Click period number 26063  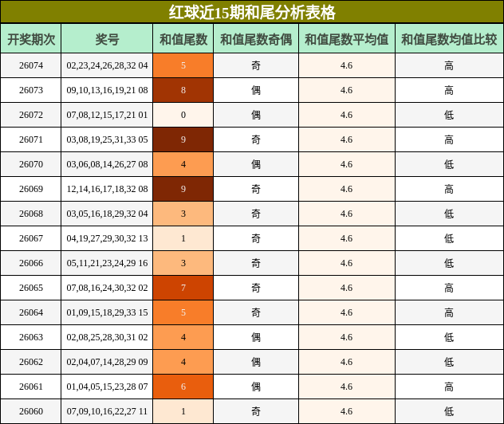click(x=31, y=338)
